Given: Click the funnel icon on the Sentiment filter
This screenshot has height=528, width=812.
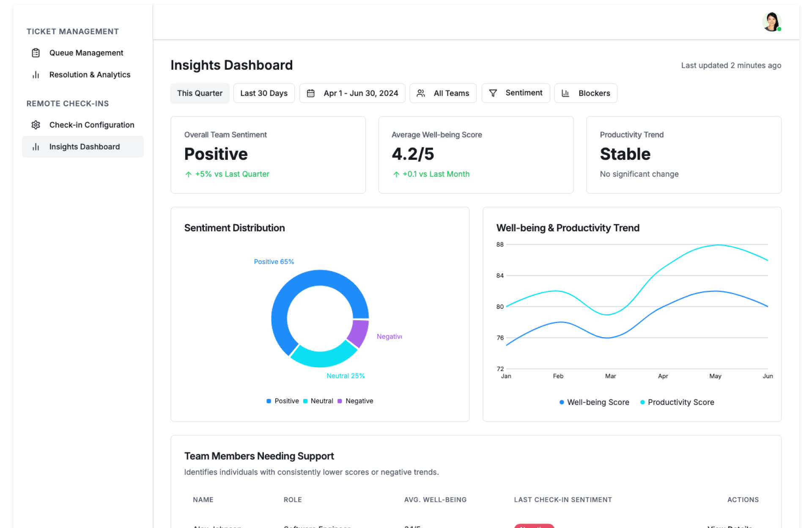Looking at the screenshot, I should (493, 93).
